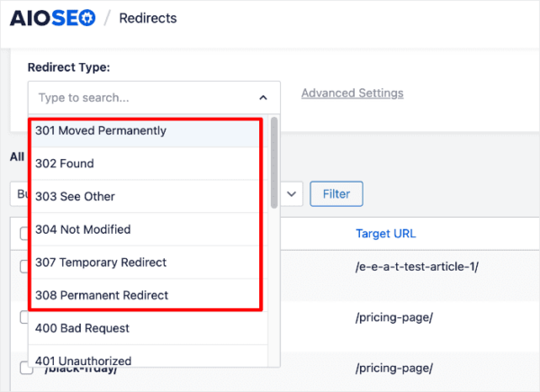Select 308 Permanent Redirect option

102,295
